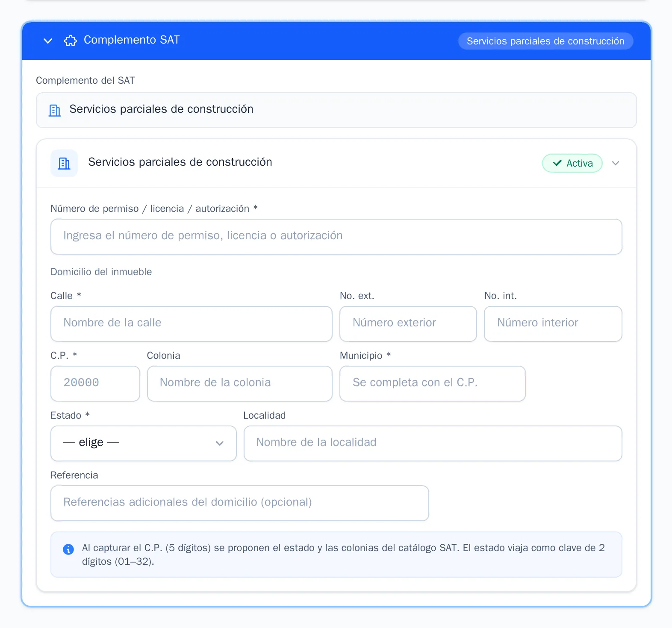Focus the Nombre de la colonia field
Viewport: 672px width, 628px height.
pos(240,384)
